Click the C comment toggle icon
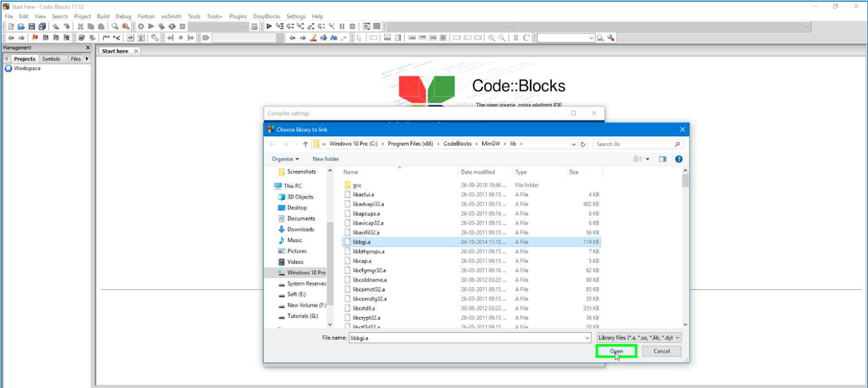Viewport: 868px width, 388px height. coord(526,38)
